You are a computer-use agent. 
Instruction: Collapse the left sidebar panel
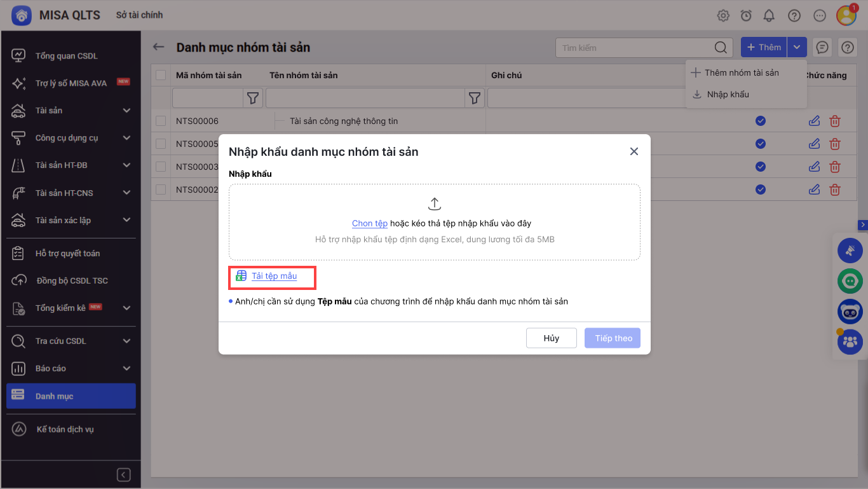(x=124, y=475)
